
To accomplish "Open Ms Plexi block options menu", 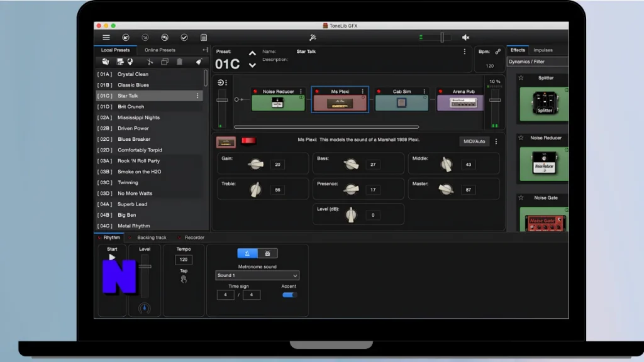I will pos(362,92).
